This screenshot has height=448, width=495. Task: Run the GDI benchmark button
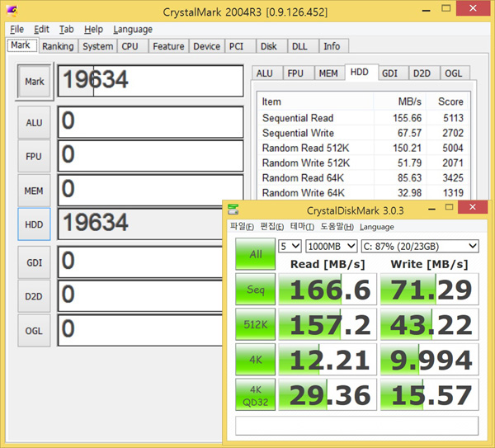[34, 262]
